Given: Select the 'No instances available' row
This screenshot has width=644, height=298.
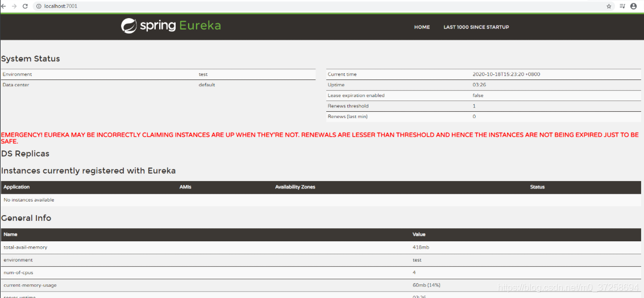Looking at the screenshot, I should click(x=321, y=200).
